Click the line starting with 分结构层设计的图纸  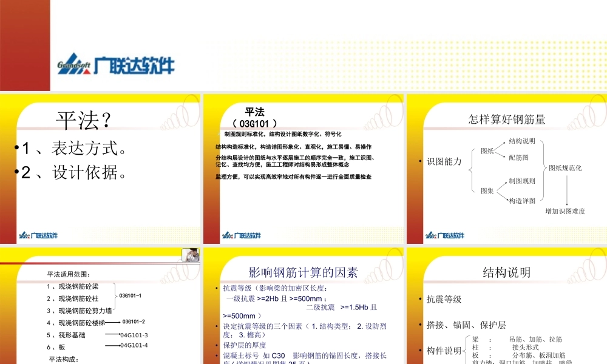tap(295, 161)
